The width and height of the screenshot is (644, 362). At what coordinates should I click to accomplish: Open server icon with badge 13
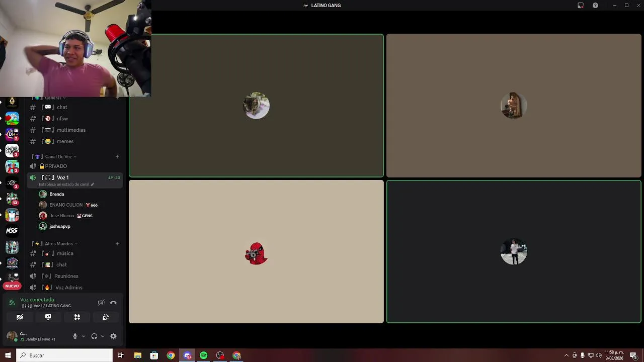point(12,199)
